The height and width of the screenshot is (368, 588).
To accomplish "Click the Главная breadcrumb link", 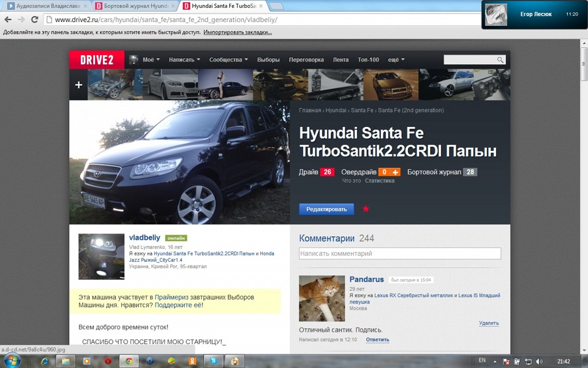I will point(310,110).
